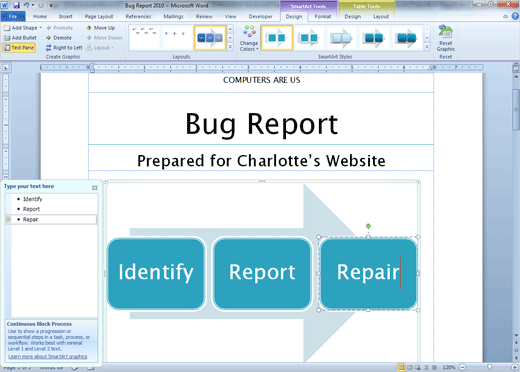Adjust the zoom slider in status bar
520x372 pixels.
(489, 367)
